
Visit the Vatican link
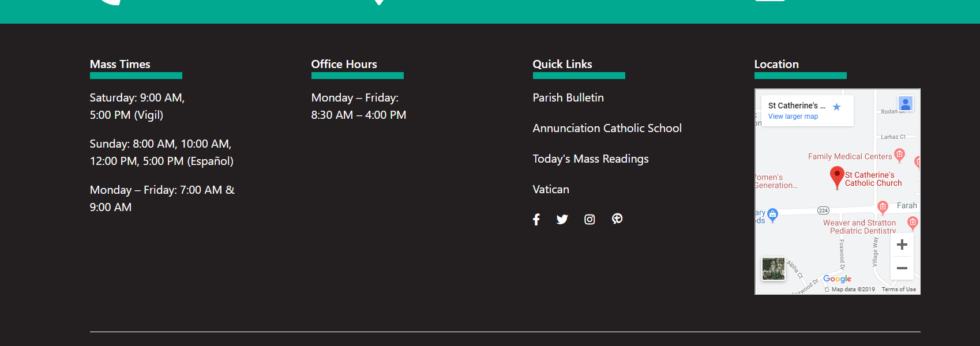pos(551,190)
